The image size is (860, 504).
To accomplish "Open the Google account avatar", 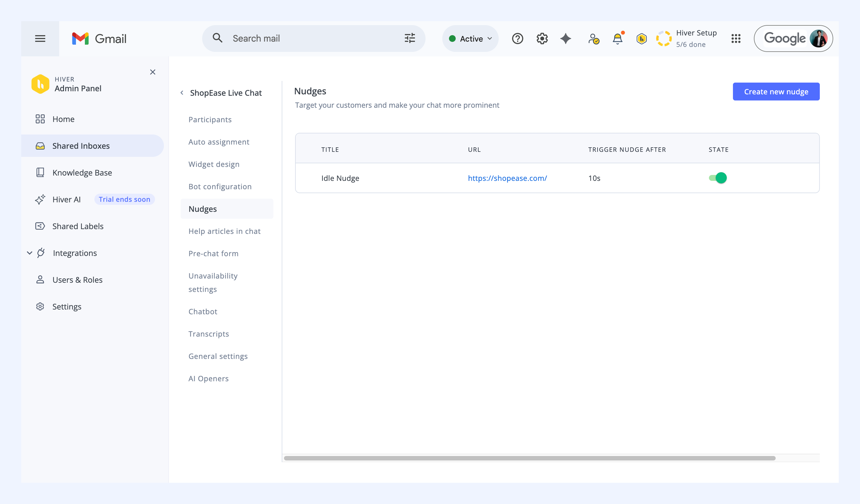I will click(818, 39).
